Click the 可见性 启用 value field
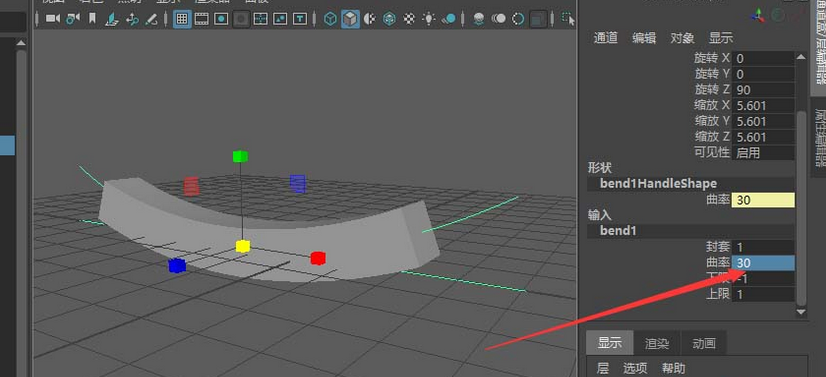The image size is (826, 377). point(763,153)
